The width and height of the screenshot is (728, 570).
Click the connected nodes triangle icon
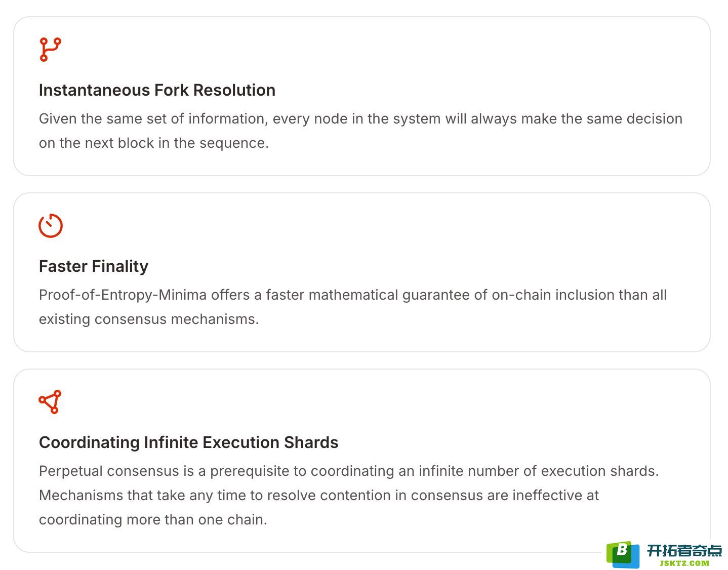[50, 402]
